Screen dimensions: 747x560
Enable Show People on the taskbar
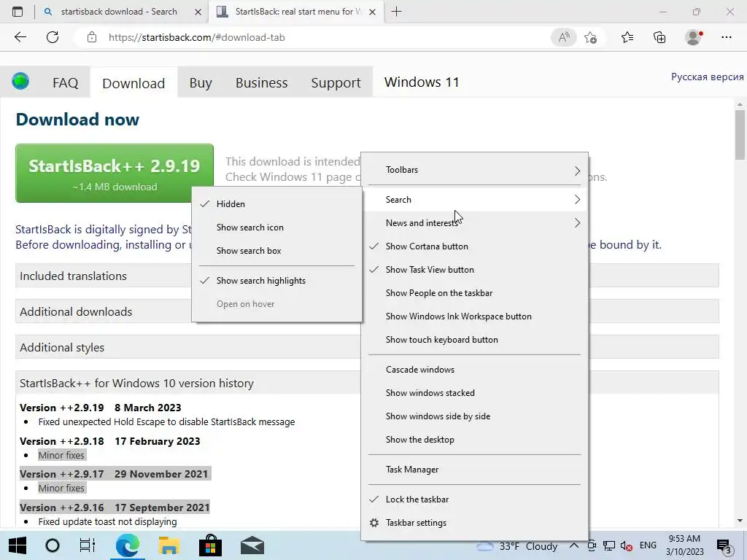[x=474, y=293]
